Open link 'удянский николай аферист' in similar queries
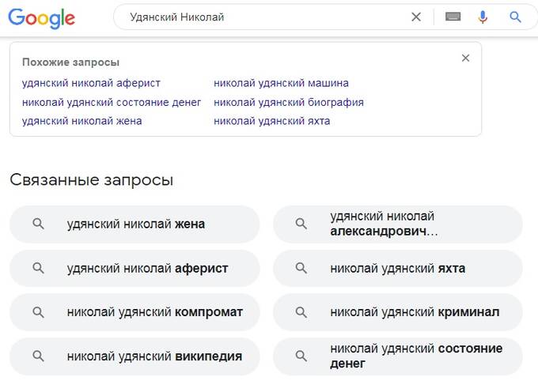538x392 pixels. [91, 83]
